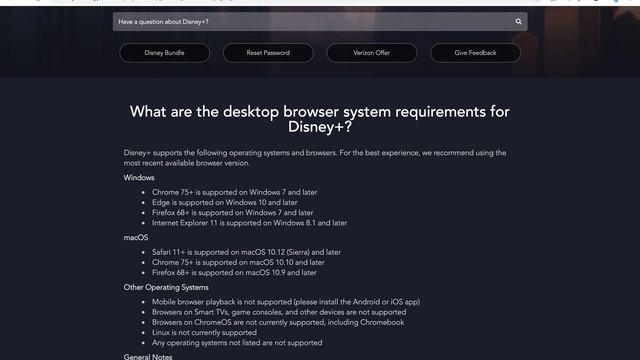The height and width of the screenshot is (360, 640).
Task: Click the Edge on Windows 10 line
Action: point(224,202)
